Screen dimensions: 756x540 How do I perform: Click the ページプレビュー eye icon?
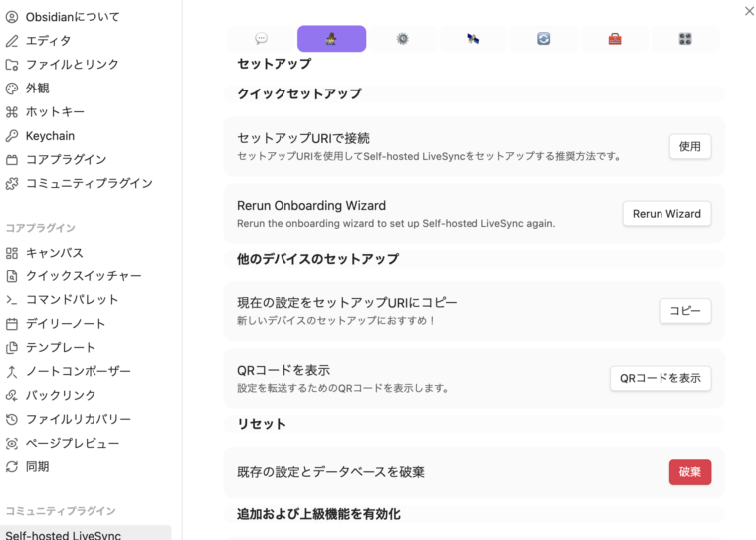coord(12,444)
